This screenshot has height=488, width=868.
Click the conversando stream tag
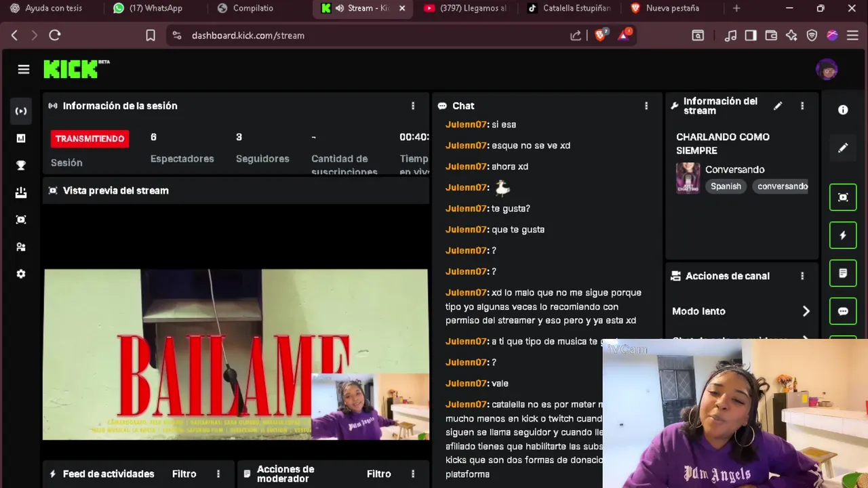(781, 186)
